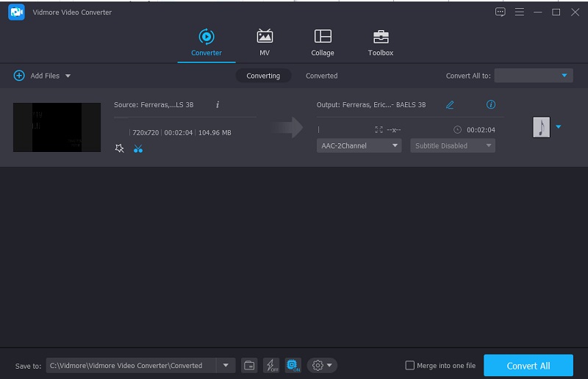Click the Add Files button
Image resolution: width=588 pixels, height=379 pixels.
[x=42, y=76]
